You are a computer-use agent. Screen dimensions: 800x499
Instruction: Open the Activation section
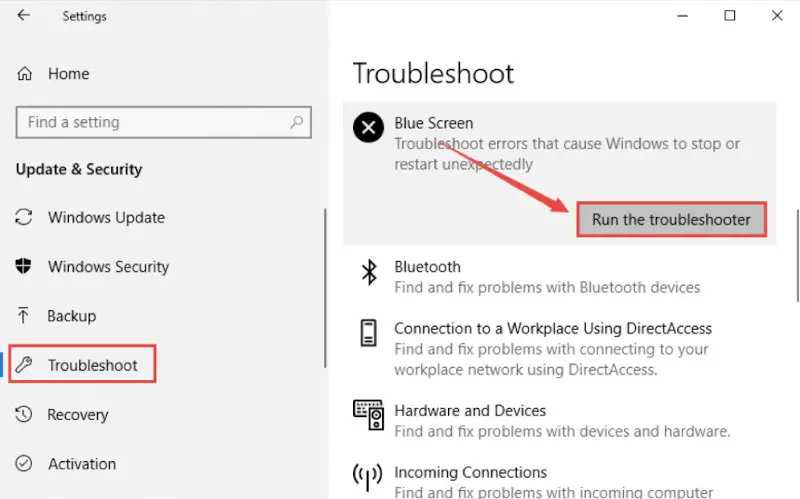[x=82, y=464]
